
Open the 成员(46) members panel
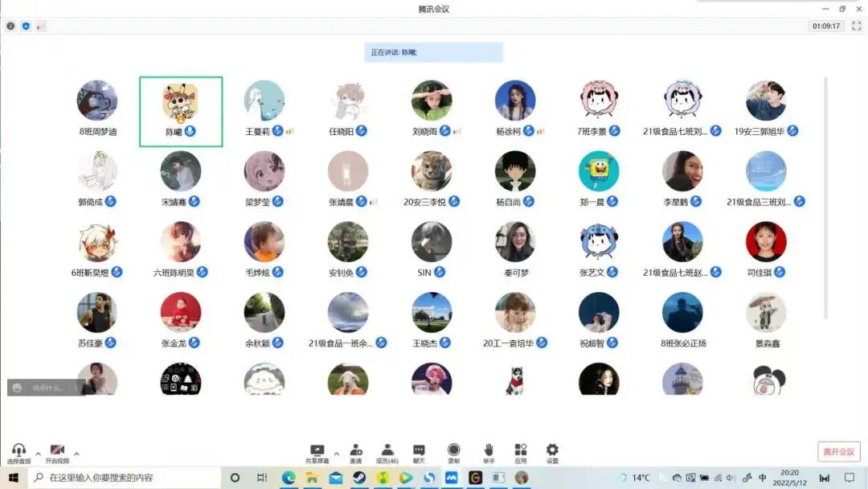(x=387, y=452)
